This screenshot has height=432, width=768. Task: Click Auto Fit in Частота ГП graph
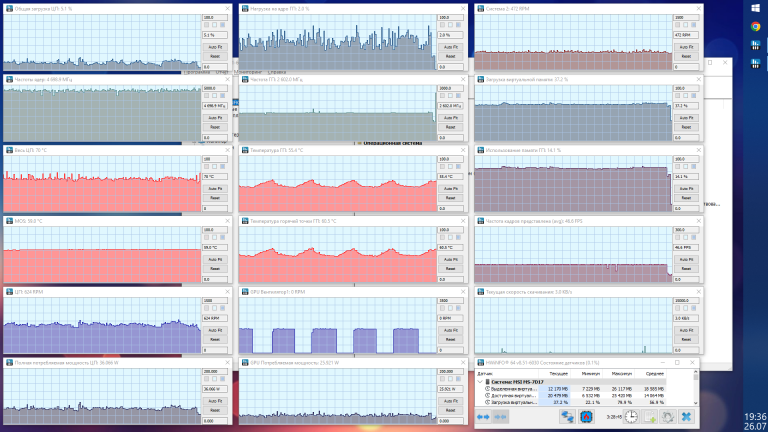coord(451,118)
